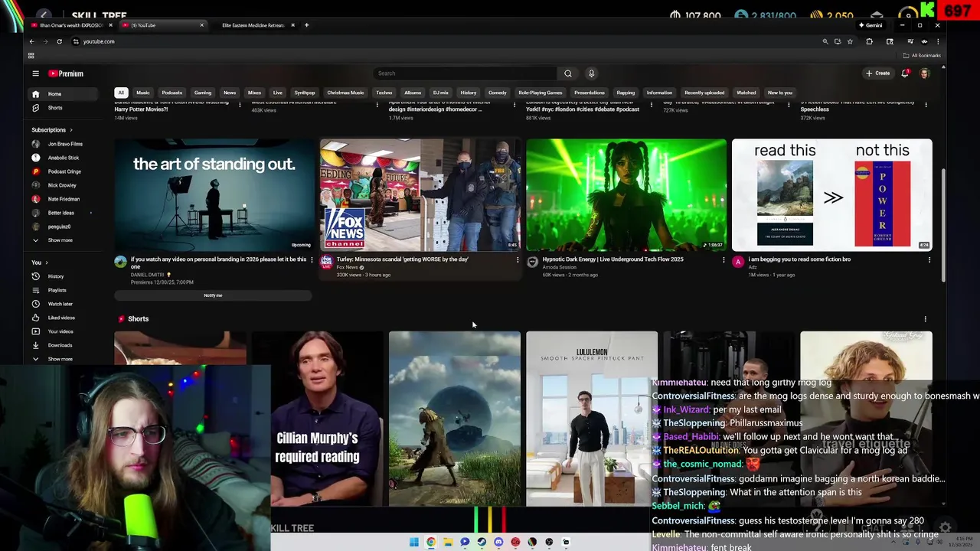Select the All filter chip

coord(121,93)
